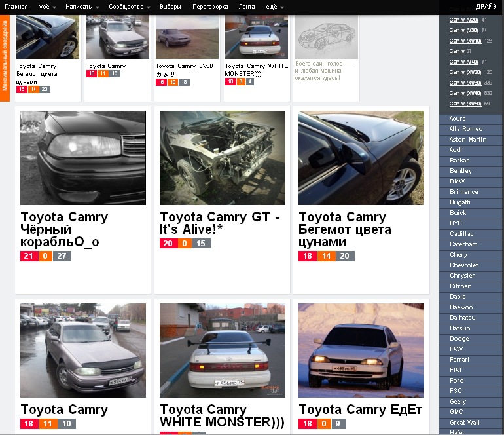Image resolution: width=504 pixels, height=435 pixels.
Task: Open large white Camry with spoiler photo
Action: pos(223,350)
